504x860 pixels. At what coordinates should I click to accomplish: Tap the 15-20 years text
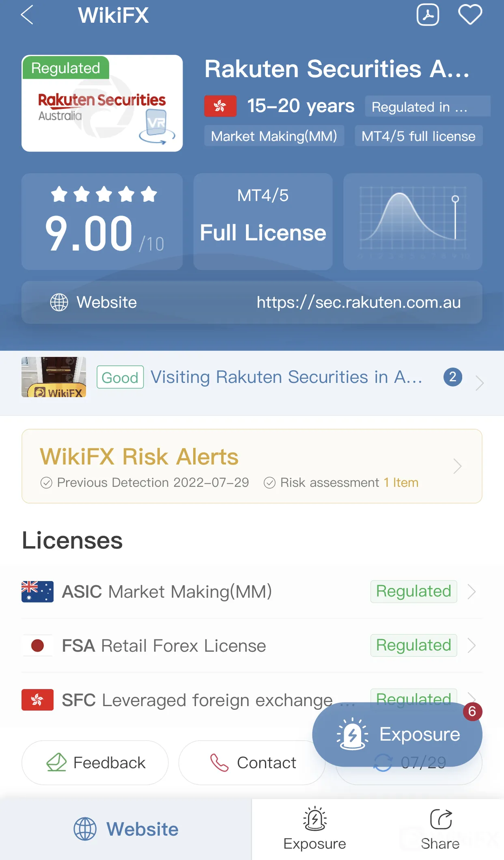click(x=301, y=106)
